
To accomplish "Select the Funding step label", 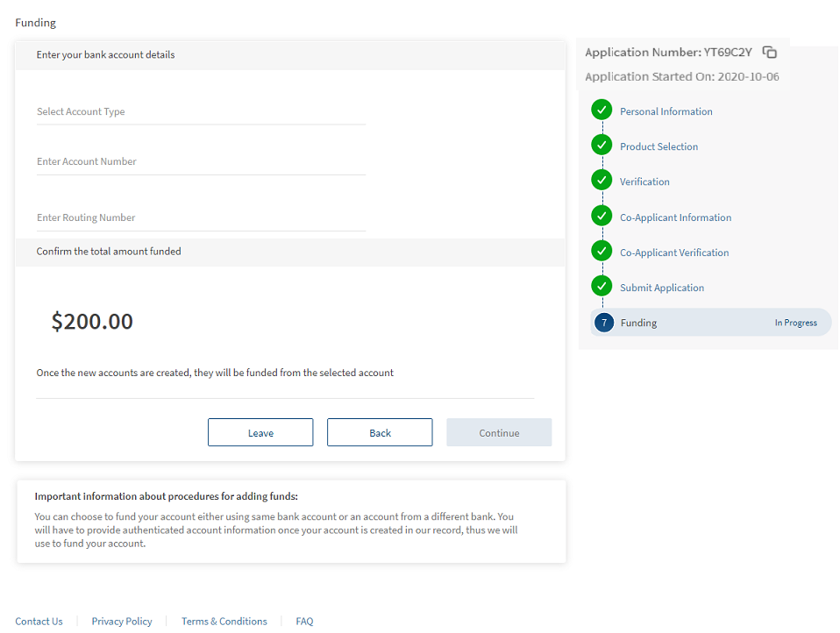I will pos(638,323).
